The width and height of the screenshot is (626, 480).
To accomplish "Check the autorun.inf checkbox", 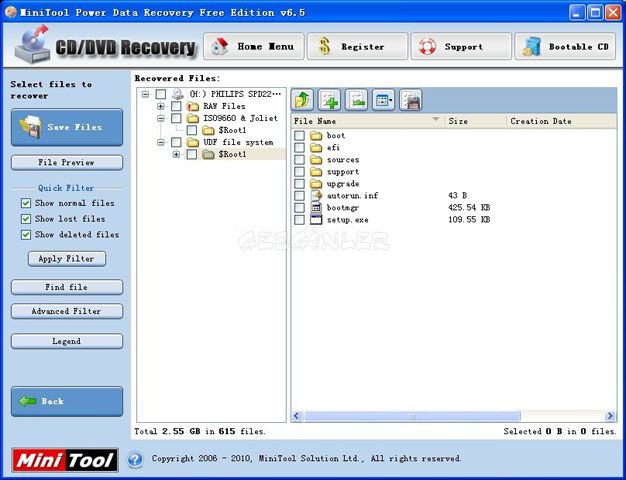I will pyautogui.click(x=299, y=196).
